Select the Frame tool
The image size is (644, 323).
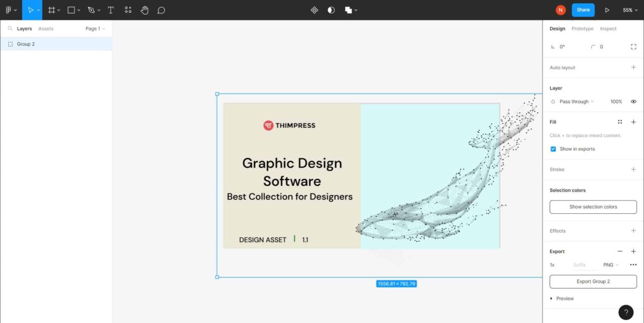(x=51, y=10)
